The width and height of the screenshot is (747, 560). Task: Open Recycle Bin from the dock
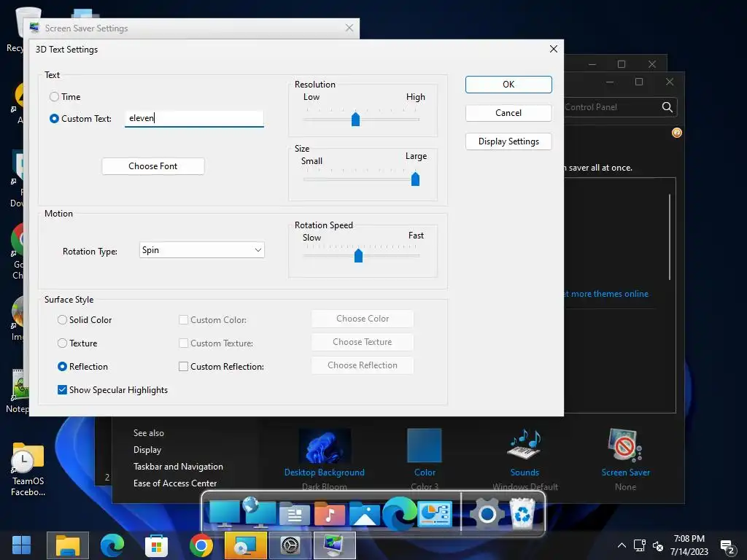(522, 513)
